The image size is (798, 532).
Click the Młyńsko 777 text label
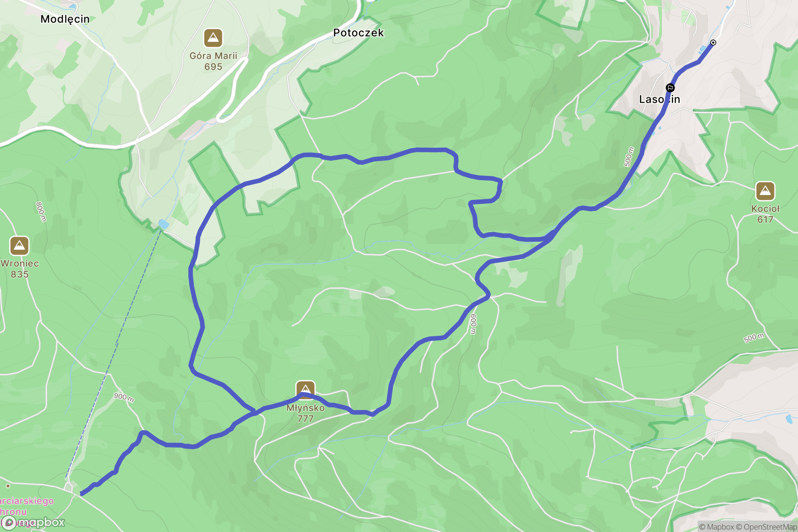pyautogui.click(x=306, y=413)
